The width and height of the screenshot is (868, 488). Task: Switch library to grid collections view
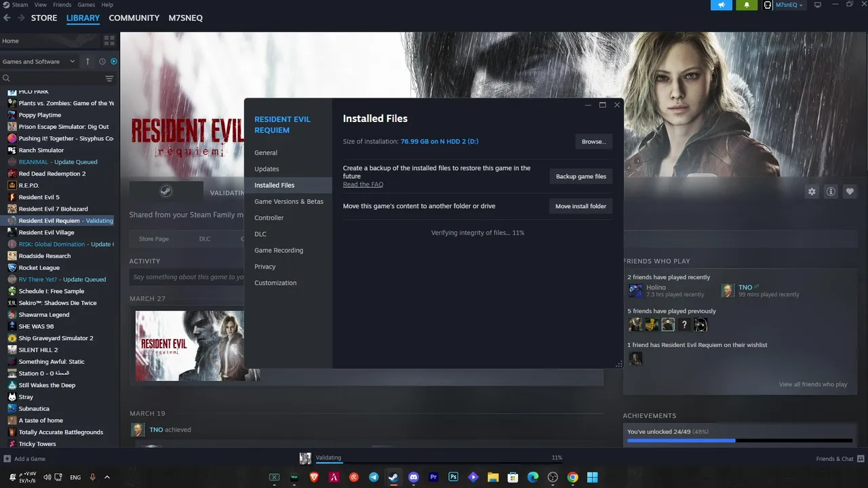110,41
